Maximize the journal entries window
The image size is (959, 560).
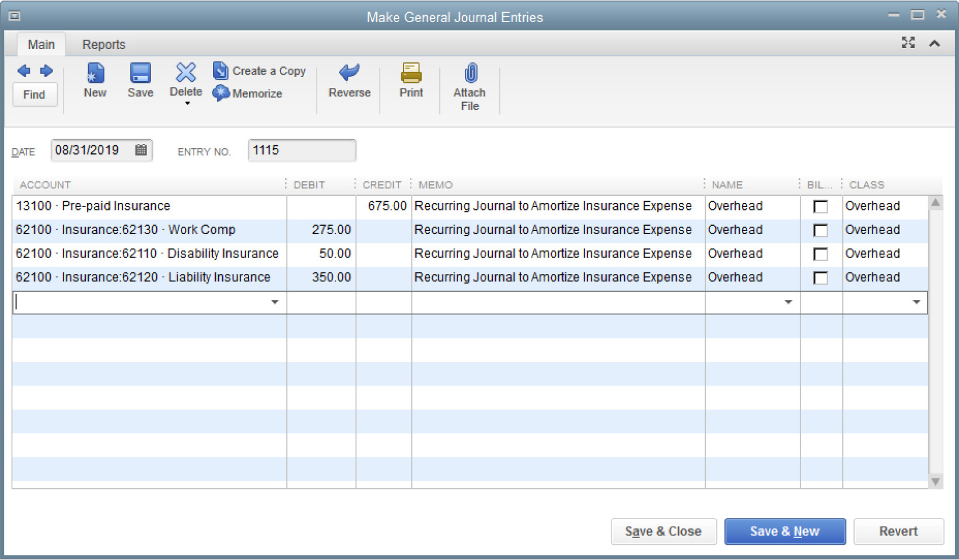pyautogui.click(x=918, y=15)
